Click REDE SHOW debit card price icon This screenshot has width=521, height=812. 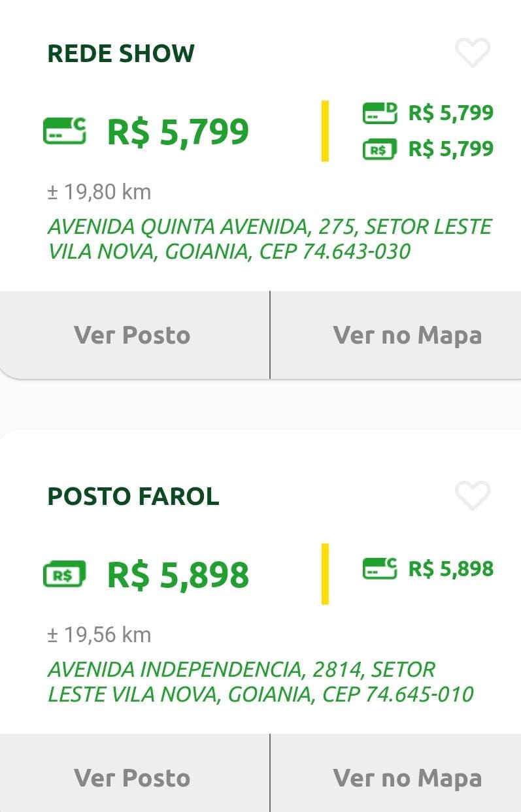pos(380,113)
